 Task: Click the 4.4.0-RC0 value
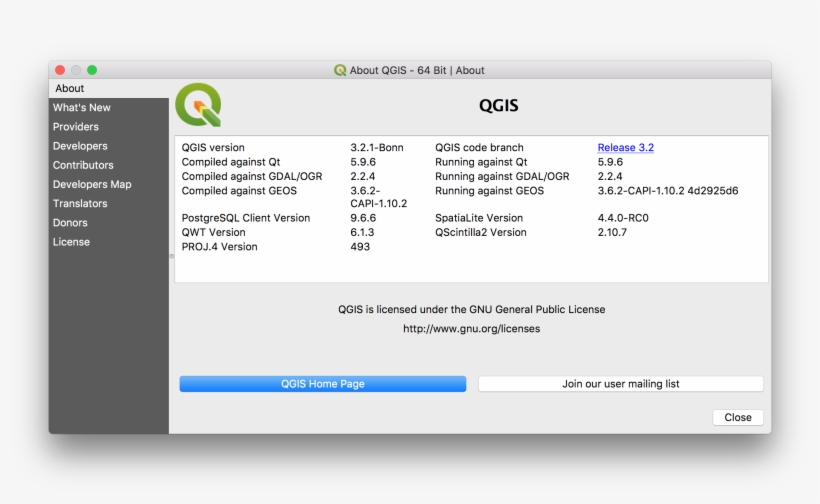tap(623, 218)
